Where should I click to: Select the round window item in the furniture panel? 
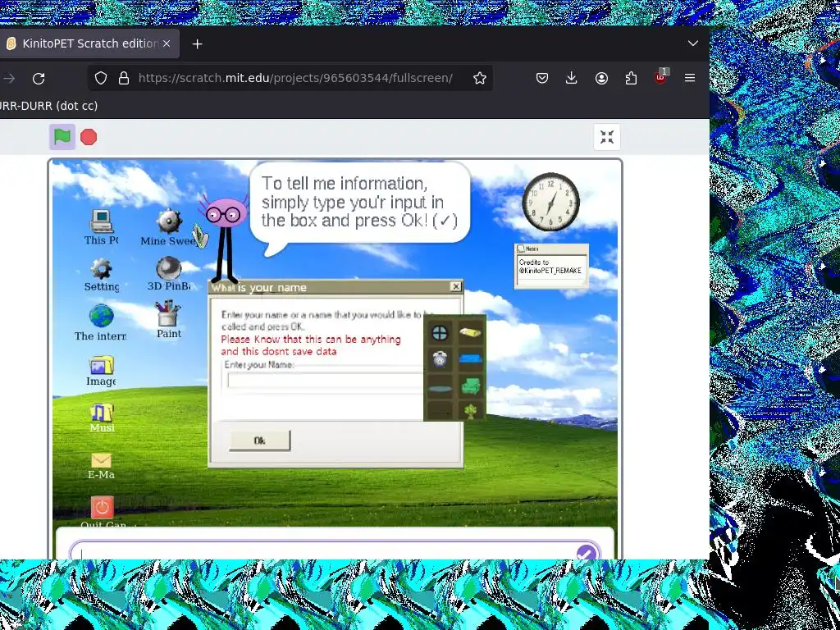pyautogui.click(x=440, y=333)
